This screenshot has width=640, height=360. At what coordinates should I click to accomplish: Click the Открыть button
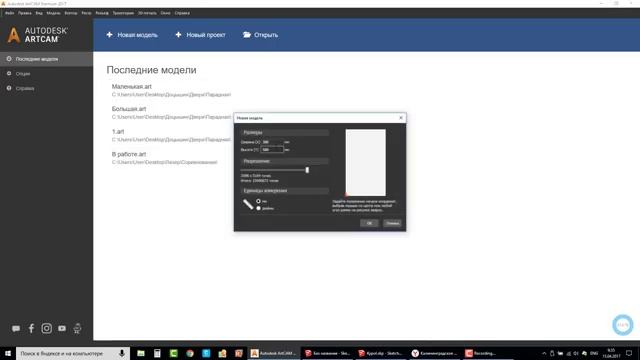[260, 35]
